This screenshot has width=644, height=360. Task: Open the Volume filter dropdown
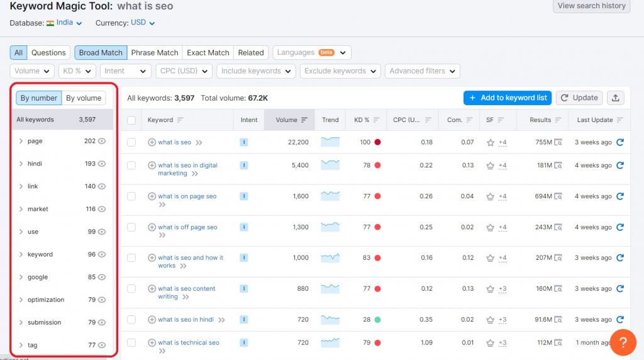tap(31, 71)
